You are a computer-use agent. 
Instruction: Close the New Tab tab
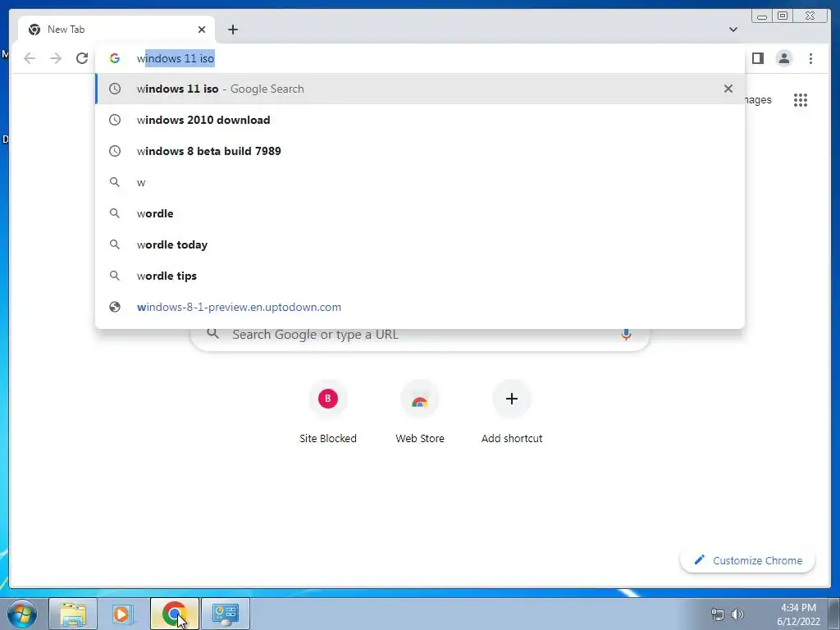tap(202, 30)
